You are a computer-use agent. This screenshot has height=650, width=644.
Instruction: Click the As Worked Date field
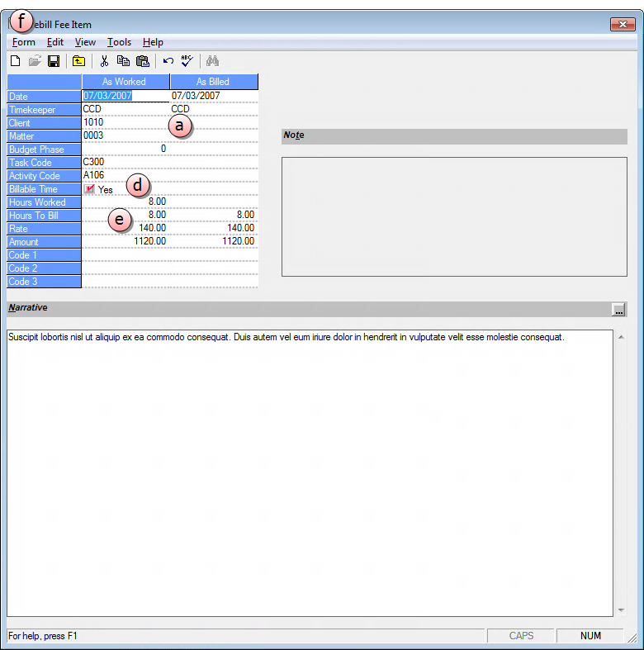tap(125, 96)
